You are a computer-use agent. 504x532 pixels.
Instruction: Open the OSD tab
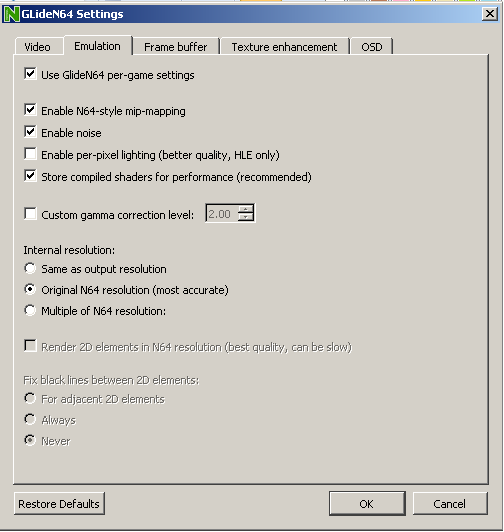point(372,47)
